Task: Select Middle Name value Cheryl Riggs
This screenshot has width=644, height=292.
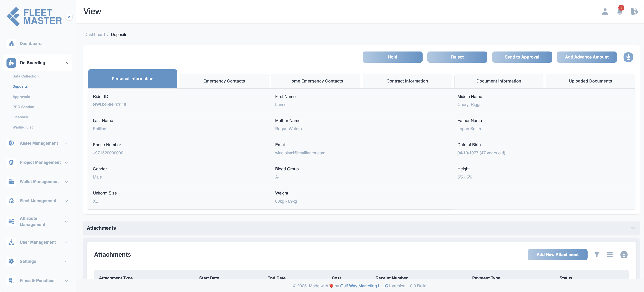Action: 469,105
